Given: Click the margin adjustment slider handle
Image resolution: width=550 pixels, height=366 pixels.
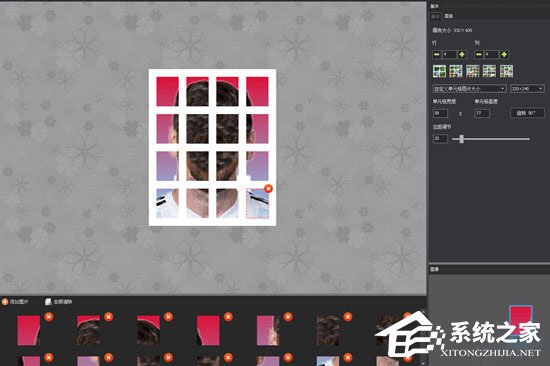Looking at the screenshot, I should (x=462, y=139).
